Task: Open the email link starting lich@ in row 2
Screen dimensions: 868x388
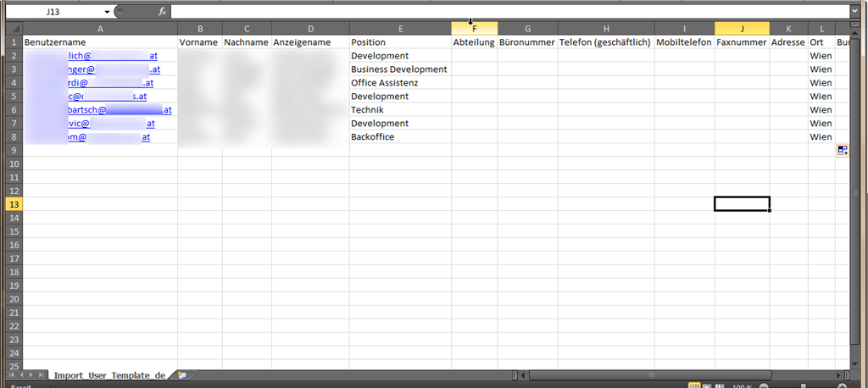Action: click(x=113, y=56)
